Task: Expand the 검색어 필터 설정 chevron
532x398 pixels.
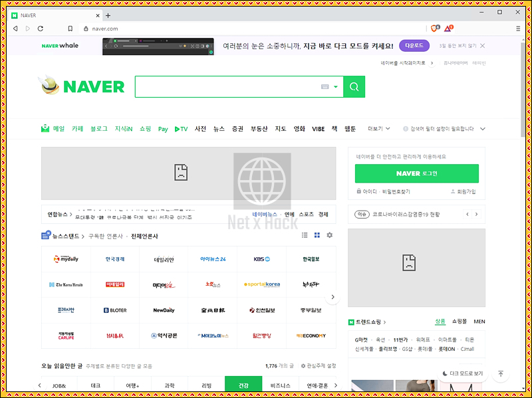Action: point(483,129)
